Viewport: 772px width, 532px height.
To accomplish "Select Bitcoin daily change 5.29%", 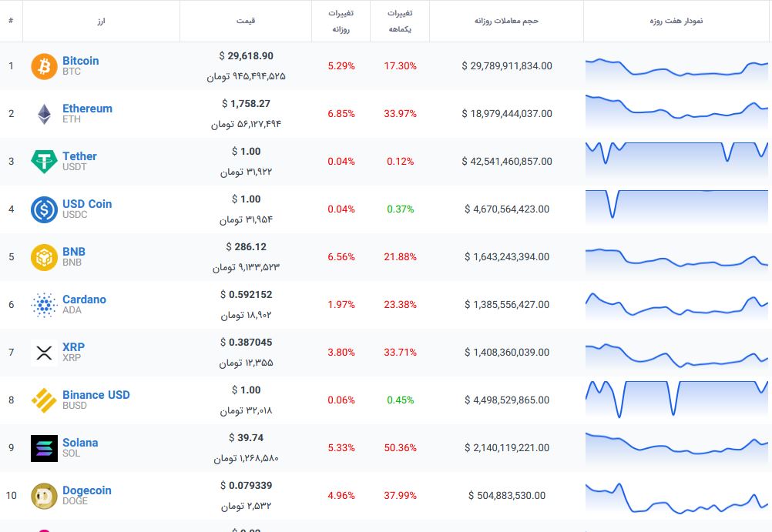I will (341, 66).
